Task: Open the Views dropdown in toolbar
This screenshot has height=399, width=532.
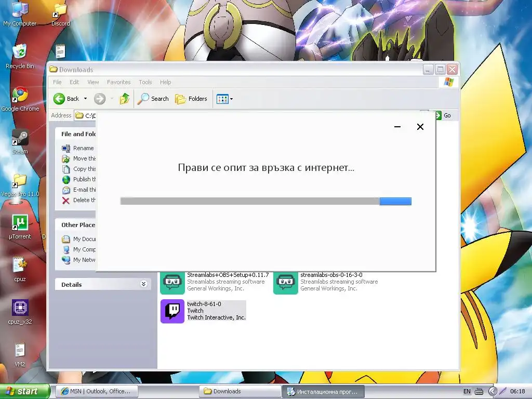Action: click(224, 99)
